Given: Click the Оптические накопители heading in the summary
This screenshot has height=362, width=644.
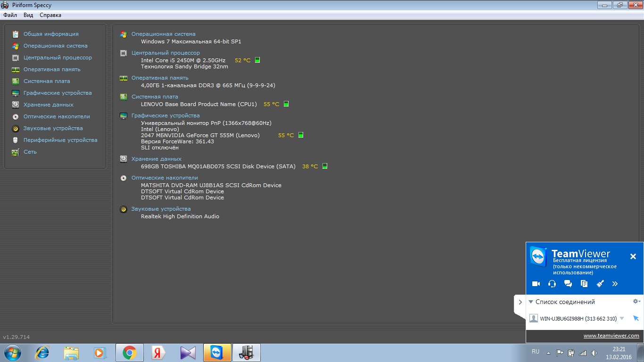Looking at the screenshot, I should pos(165,178).
